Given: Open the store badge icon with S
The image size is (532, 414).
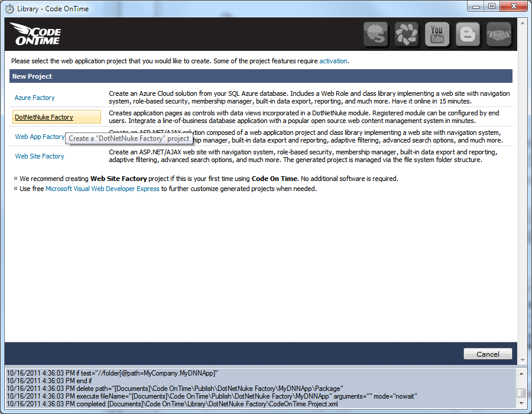Looking at the screenshot, I should pyautogui.click(x=375, y=35).
